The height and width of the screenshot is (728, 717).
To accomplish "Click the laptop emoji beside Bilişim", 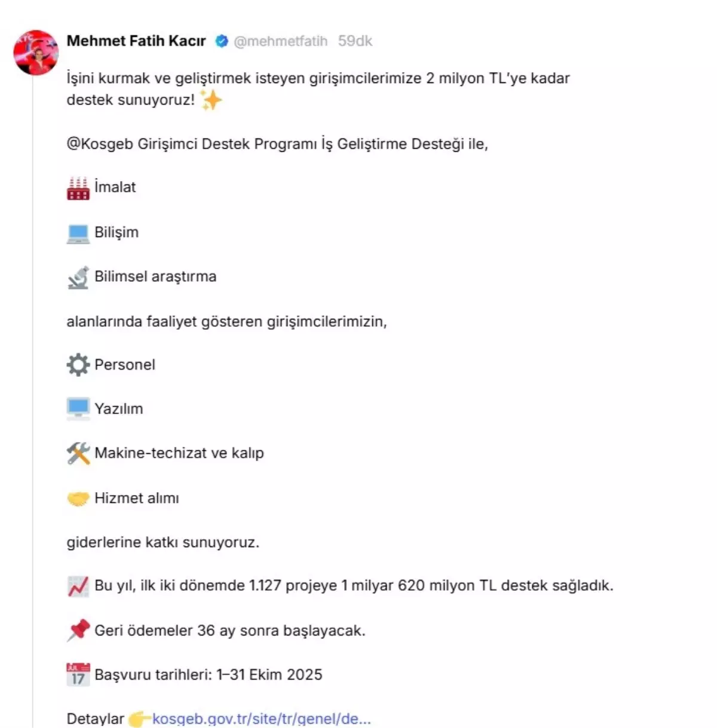I will pos(78,233).
